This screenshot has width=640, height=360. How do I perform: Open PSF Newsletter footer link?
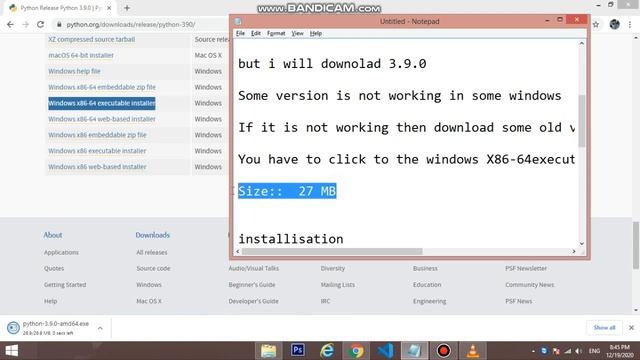point(526,268)
